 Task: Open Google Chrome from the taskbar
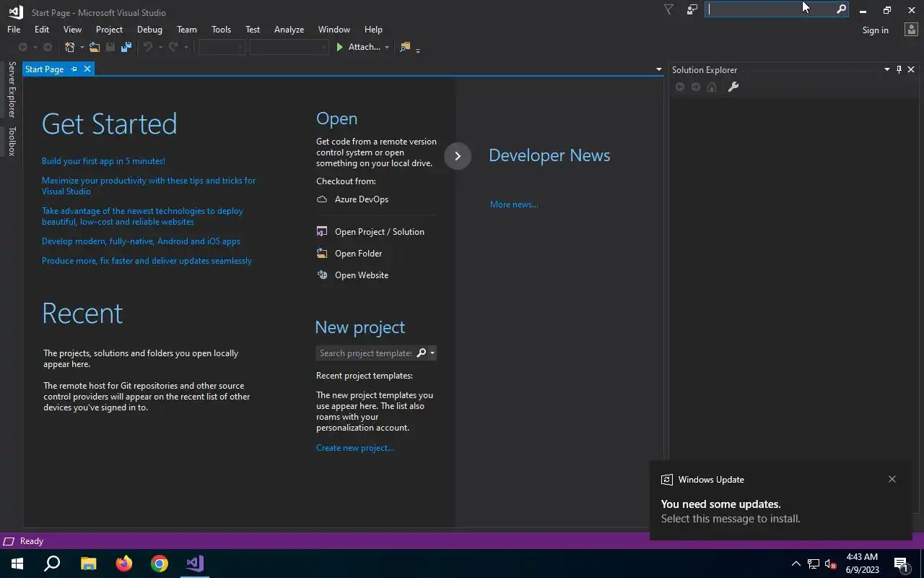tap(160, 564)
